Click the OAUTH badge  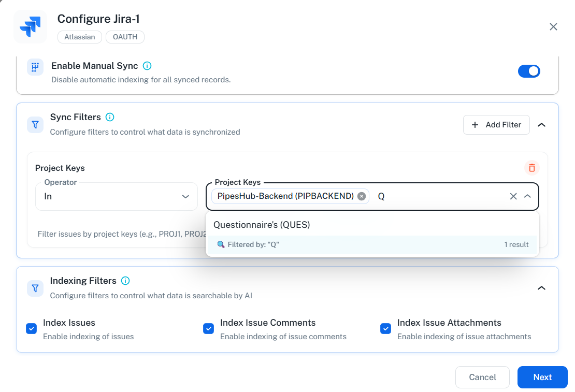point(124,37)
